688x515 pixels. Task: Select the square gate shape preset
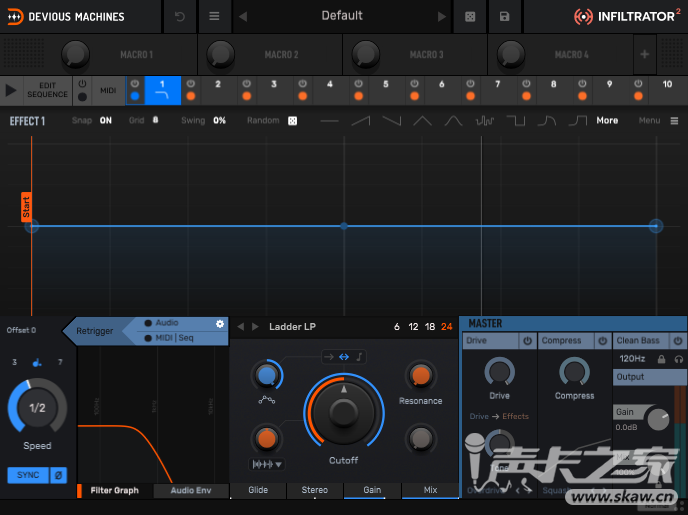tap(516, 121)
